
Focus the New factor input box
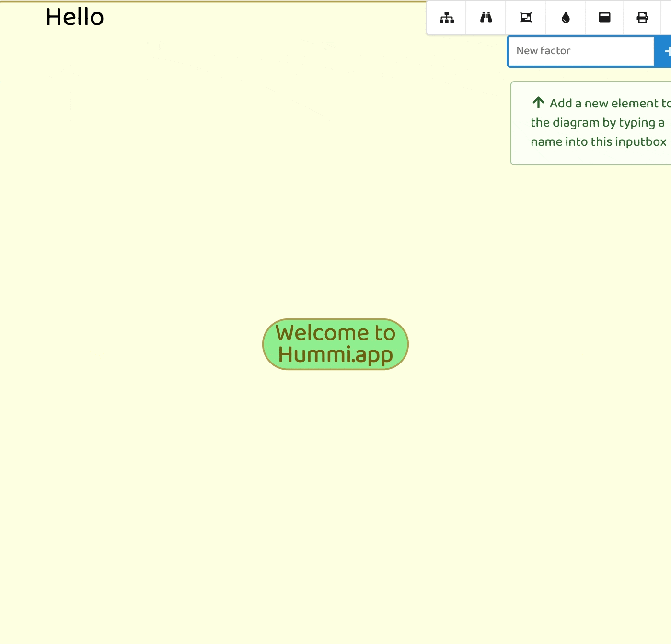(581, 51)
